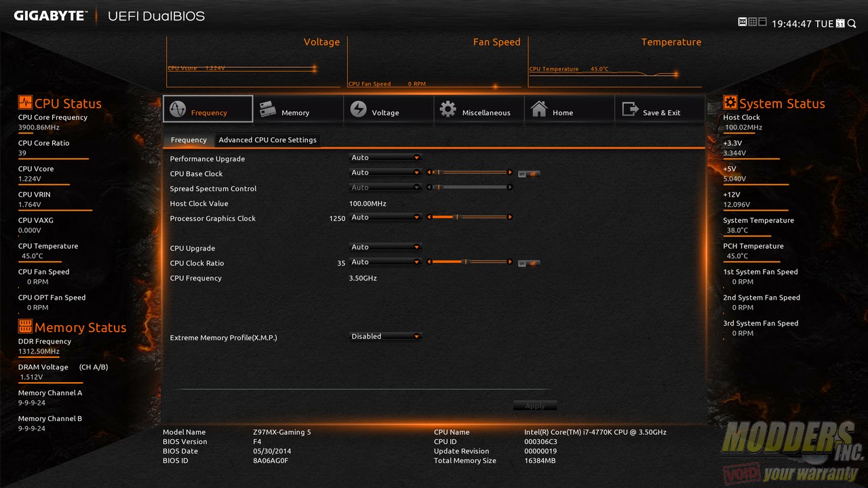This screenshot has height=488, width=868.
Task: Decrease CPU Clock Ratio with left arrow
Action: coord(429,262)
